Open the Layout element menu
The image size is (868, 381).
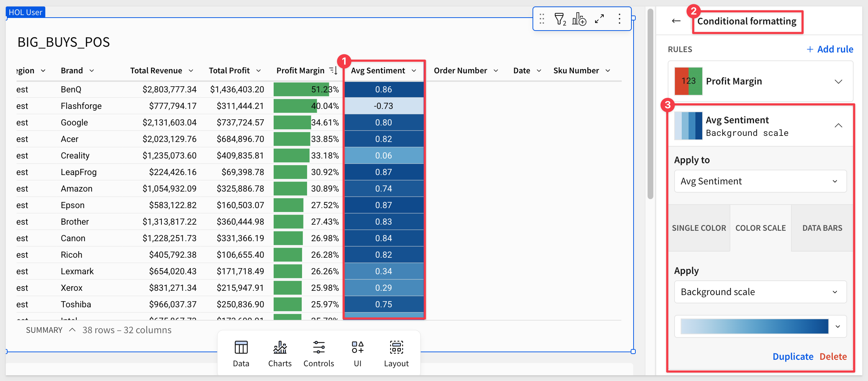pos(396,354)
